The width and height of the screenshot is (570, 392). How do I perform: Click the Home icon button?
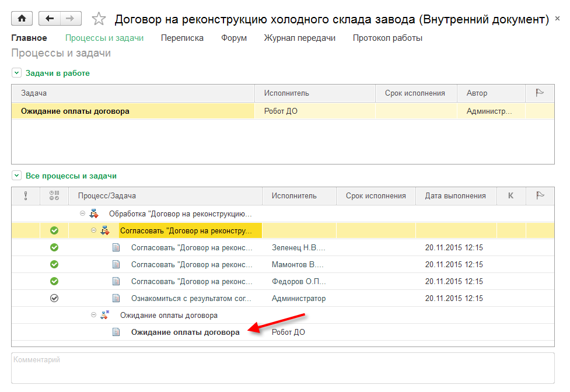pos(22,19)
